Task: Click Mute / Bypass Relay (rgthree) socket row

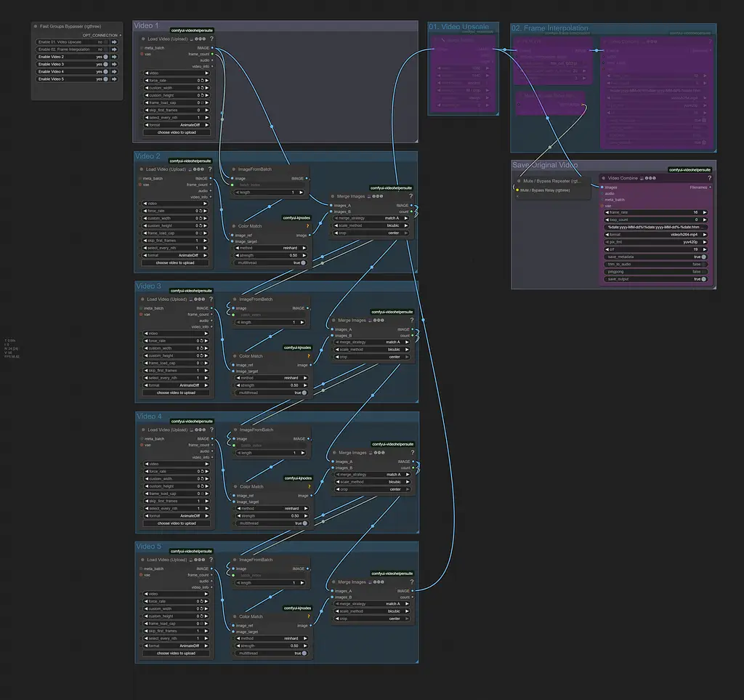Action: coord(545,190)
